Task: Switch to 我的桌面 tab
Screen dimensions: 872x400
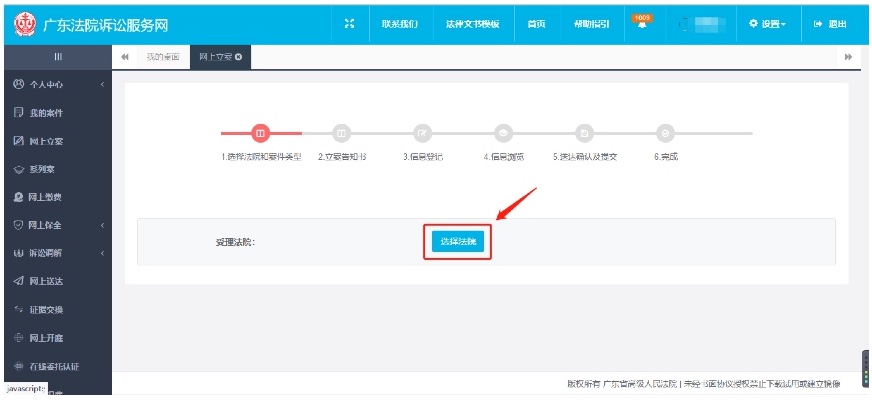Action: pos(163,57)
